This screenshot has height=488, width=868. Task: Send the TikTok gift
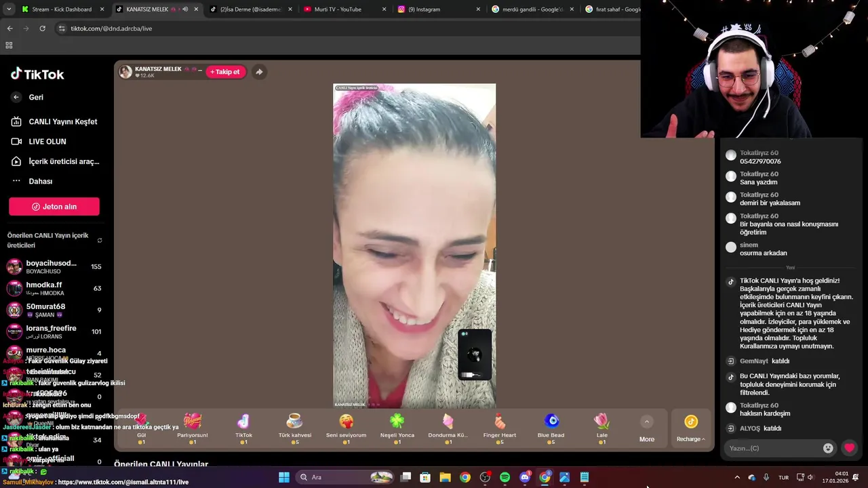tap(243, 429)
